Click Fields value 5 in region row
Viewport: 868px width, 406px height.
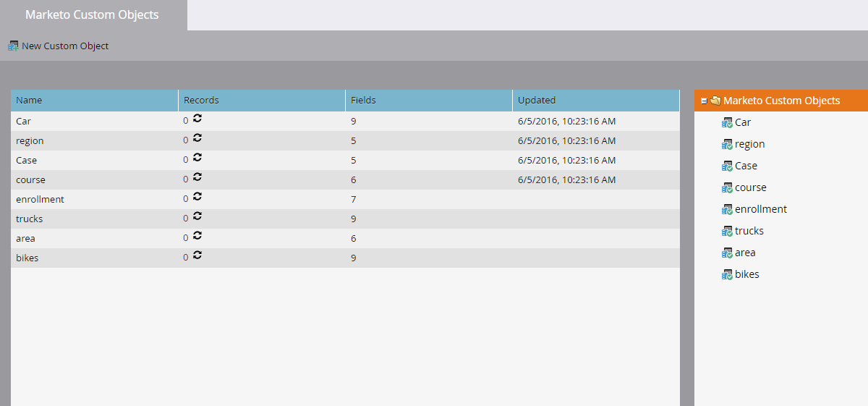click(x=353, y=140)
